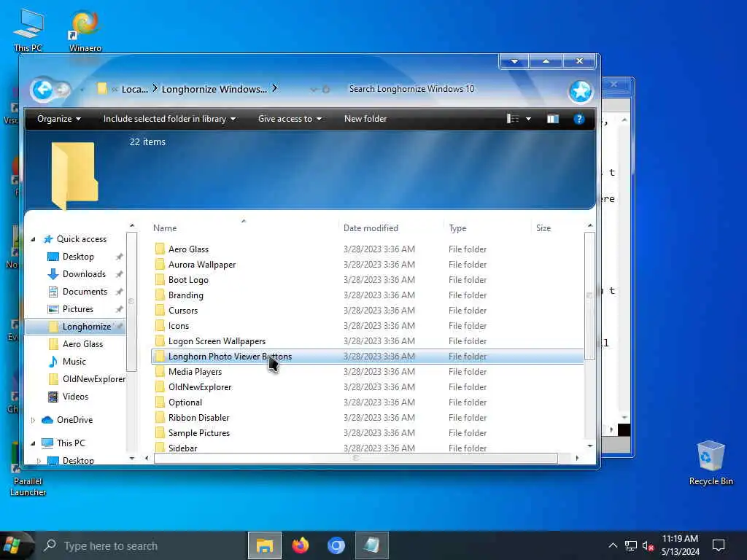The width and height of the screenshot is (747, 560).
Task: Click the navigation pane scrollbar
Action: [132, 301]
